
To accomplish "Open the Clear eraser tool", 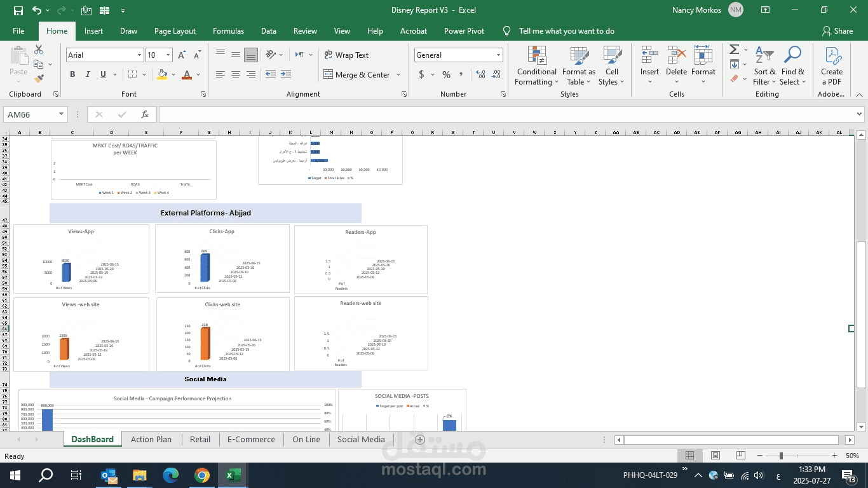I will (x=735, y=79).
